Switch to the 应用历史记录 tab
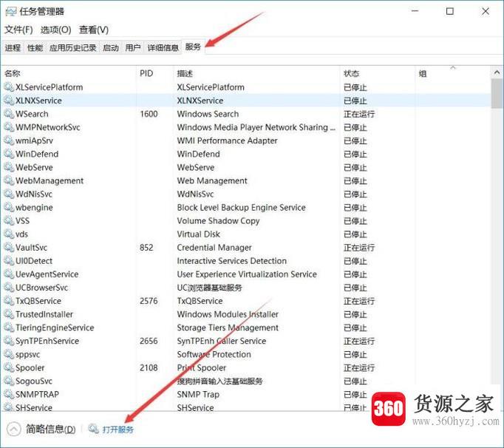 coord(72,47)
